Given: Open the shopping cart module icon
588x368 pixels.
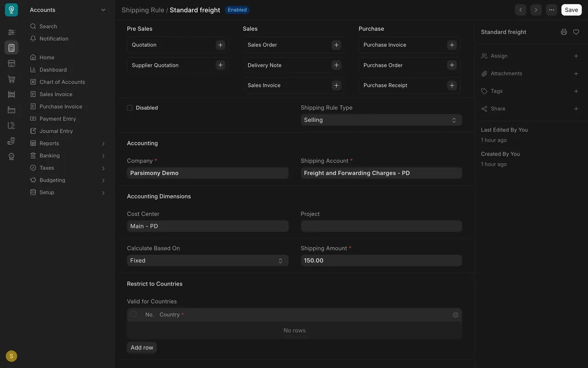Looking at the screenshot, I should (x=11, y=79).
